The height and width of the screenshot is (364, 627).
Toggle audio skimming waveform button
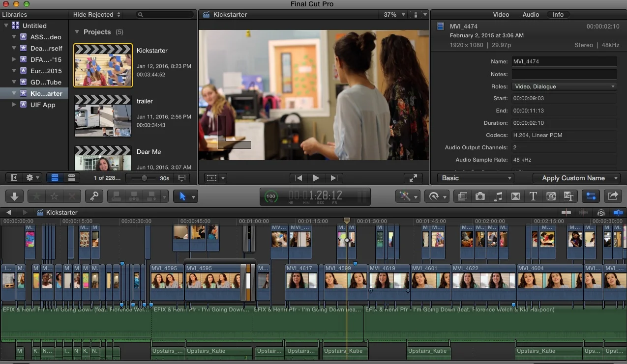coord(584,213)
